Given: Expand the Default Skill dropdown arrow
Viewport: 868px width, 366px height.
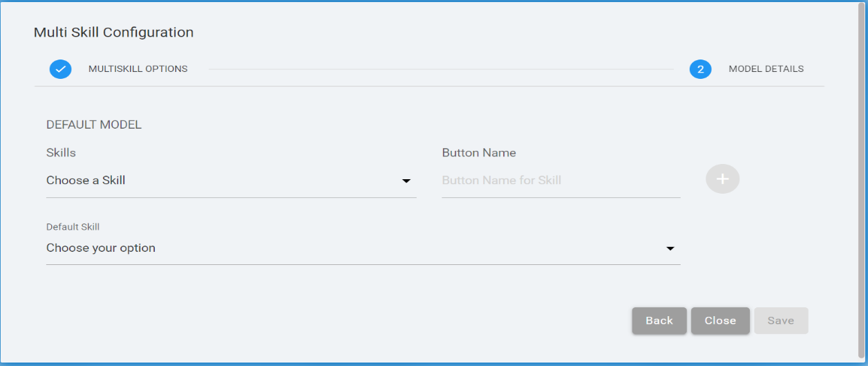Looking at the screenshot, I should 670,249.
